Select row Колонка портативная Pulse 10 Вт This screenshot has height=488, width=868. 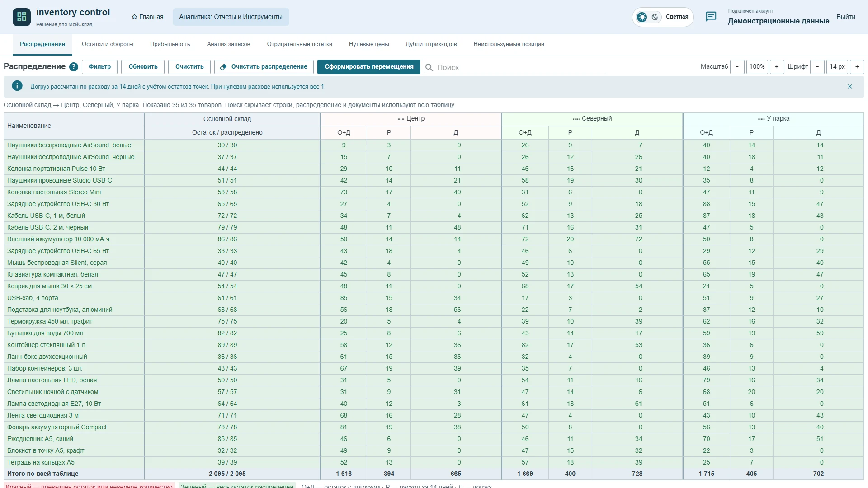434,169
